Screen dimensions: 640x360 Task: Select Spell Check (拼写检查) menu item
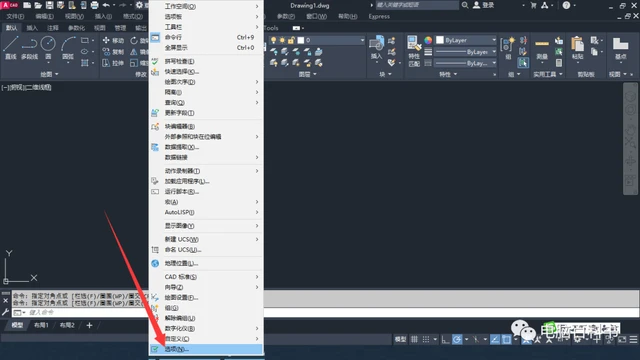coord(206,61)
